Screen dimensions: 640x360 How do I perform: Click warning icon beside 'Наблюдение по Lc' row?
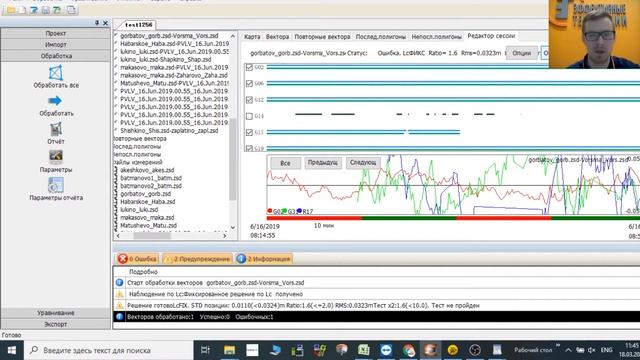point(120,294)
